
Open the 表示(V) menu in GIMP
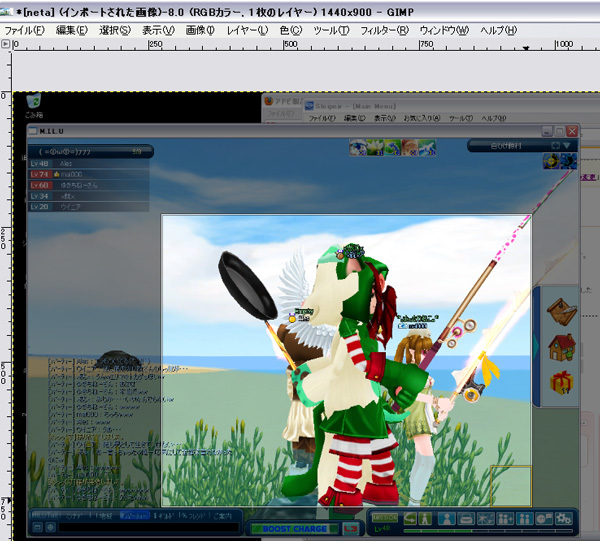[158, 30]
